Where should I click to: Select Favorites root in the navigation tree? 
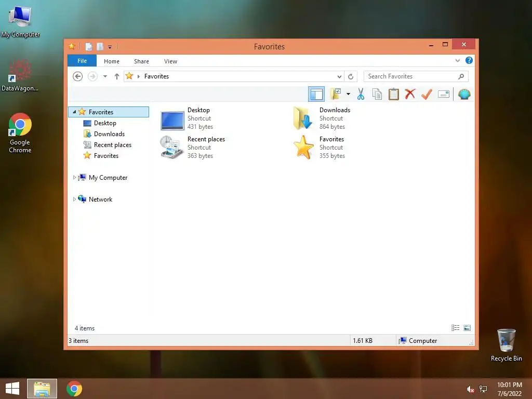[109, 112]
